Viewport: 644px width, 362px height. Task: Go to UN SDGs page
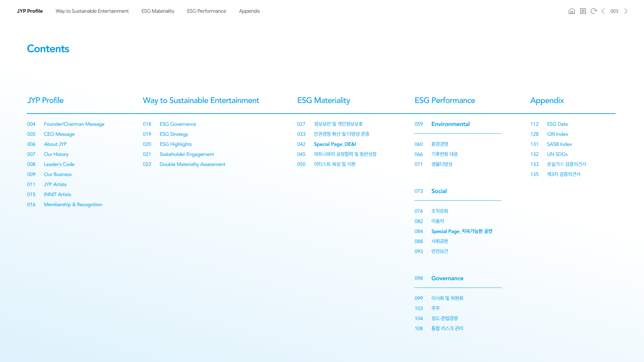(557, 154)
